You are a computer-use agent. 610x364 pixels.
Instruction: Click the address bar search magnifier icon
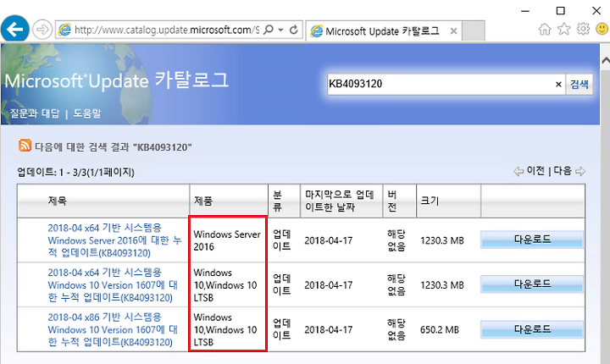(268, 30)
